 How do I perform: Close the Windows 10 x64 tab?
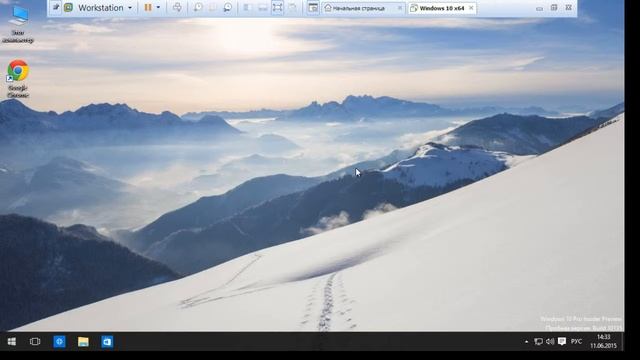[471, 8]
